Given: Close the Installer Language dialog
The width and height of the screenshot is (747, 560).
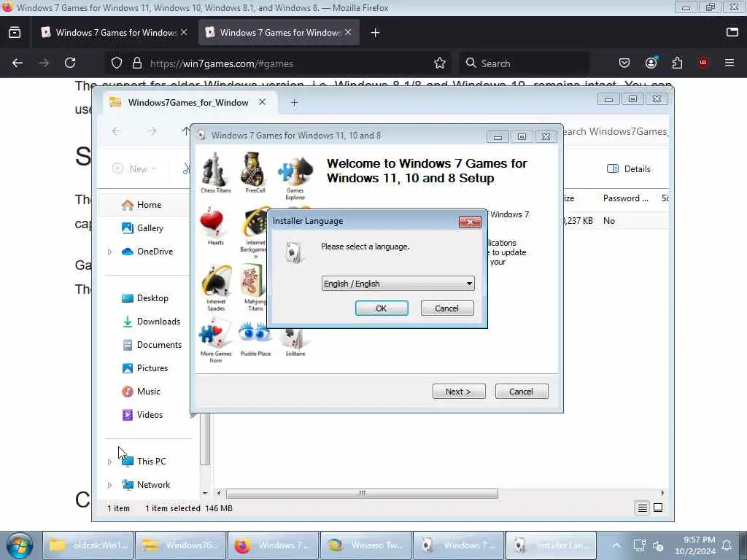Looking at the screenshot, I should [x=470, y=222].
